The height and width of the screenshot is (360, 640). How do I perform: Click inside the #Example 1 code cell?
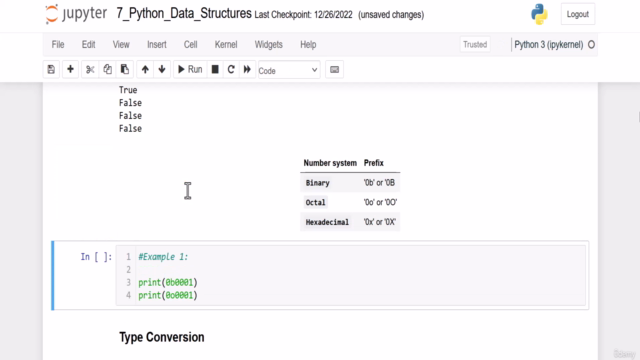351,276
